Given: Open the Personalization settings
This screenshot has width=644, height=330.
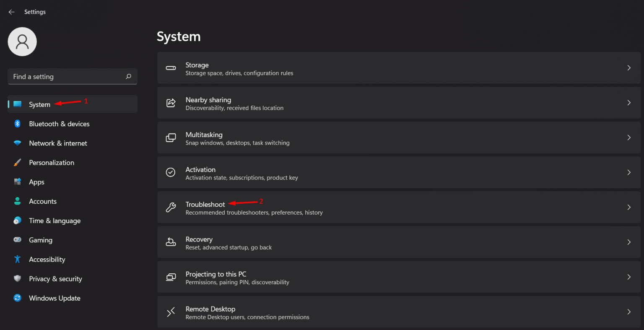Looking at the screenshot, I should coord(51,162).
